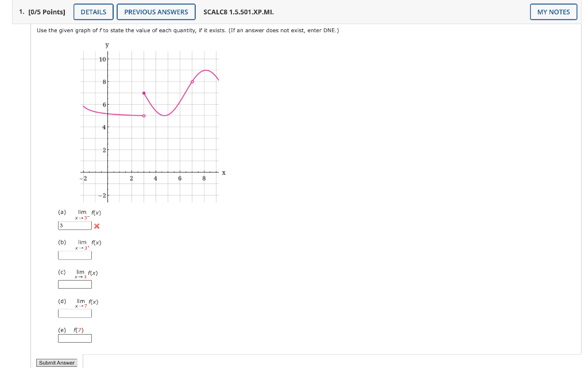Click the answer box under limit x approaches 7
588x368 pixels.
tap(75, 313)
